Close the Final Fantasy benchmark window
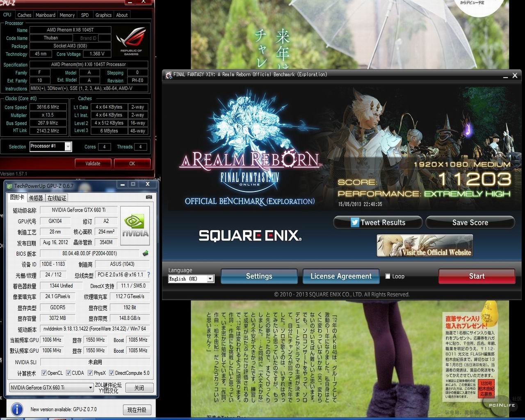Image resolution: width=525 pixels, height=420 pixels. tap(515, 75)
